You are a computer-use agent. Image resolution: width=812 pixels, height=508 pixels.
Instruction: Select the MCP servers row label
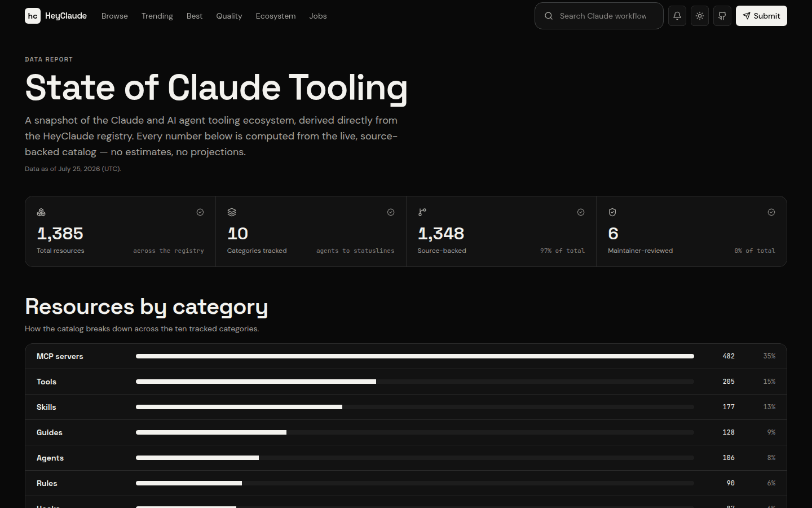coord(60,356)
